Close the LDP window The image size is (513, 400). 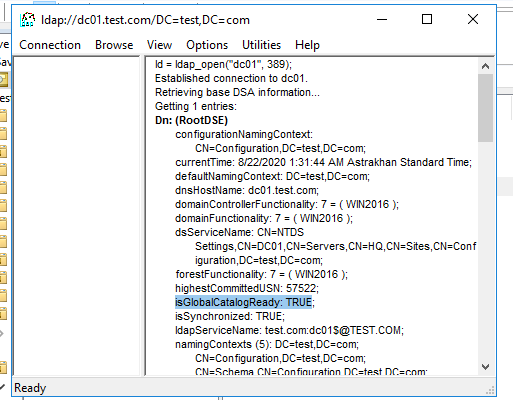pos(473,19)
